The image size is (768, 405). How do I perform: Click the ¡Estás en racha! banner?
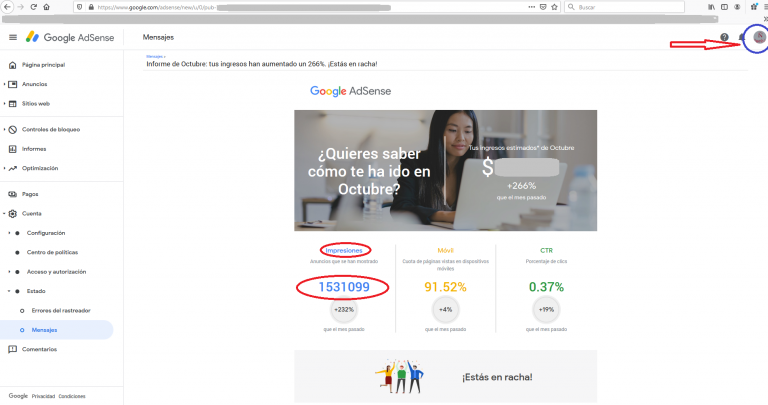coord(445,377)
